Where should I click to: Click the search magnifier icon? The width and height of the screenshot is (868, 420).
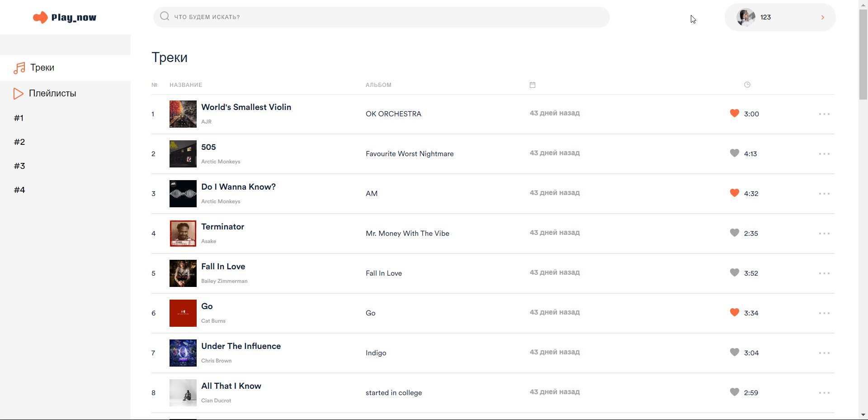click(165, 17)
